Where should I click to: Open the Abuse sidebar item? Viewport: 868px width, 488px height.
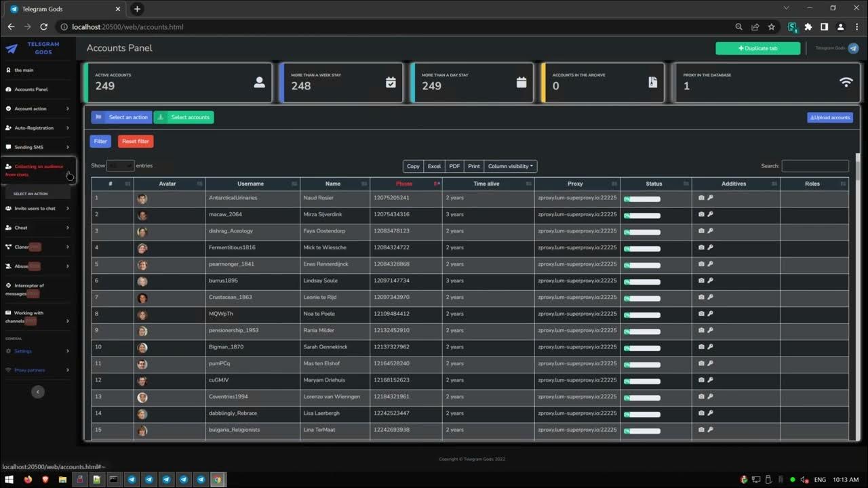click(37, 266)
